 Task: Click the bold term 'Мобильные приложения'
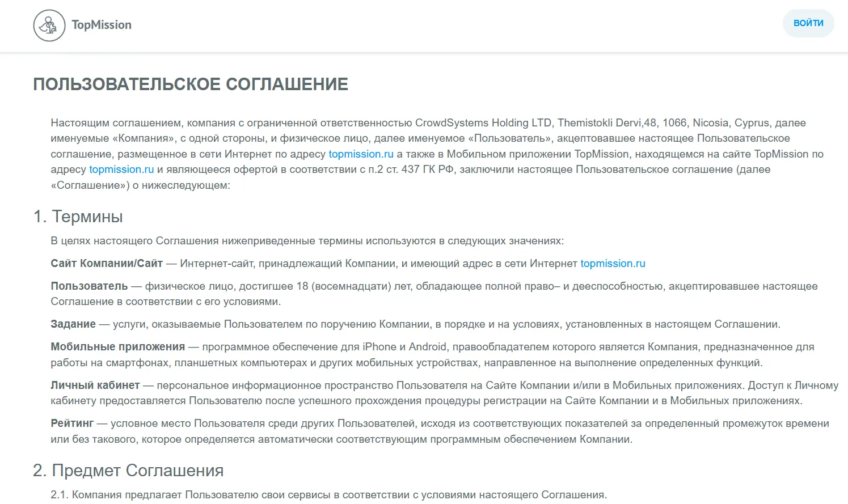(118, 347)
